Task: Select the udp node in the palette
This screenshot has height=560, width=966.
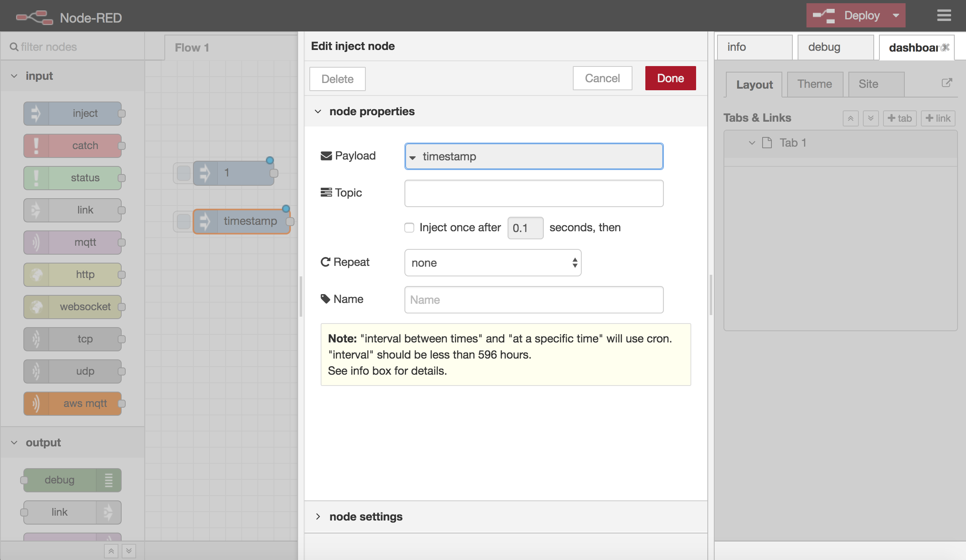Action: (73, 371)
